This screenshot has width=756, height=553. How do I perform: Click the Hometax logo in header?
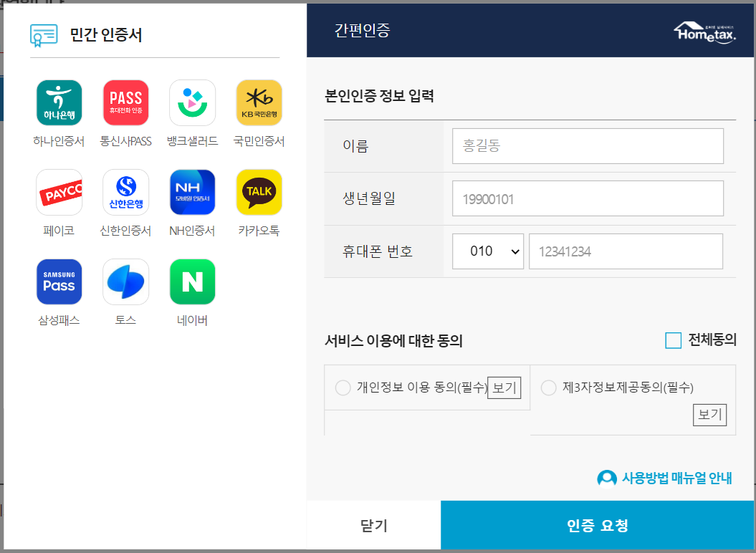[705, 32]
